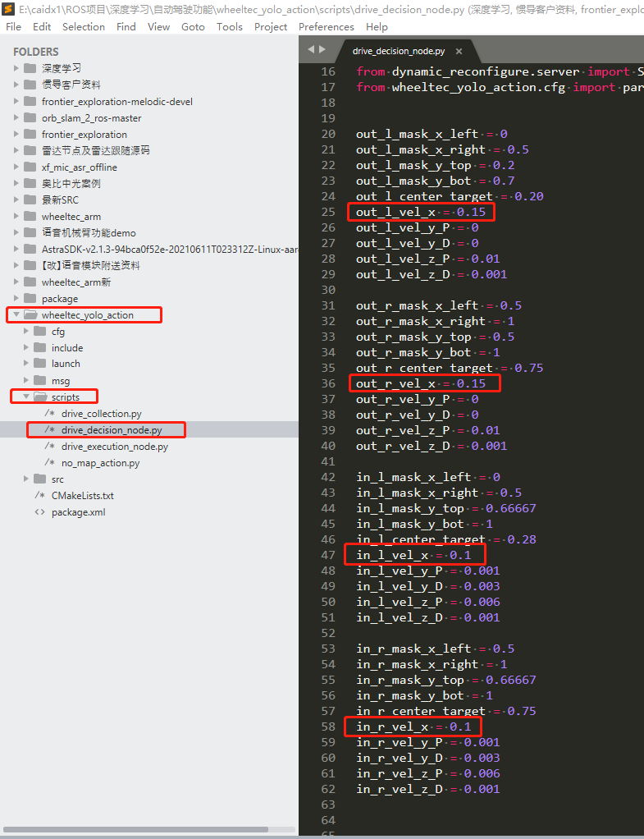Expand the 雷达节点及雷达跟随源码 folder

point(16,150)
